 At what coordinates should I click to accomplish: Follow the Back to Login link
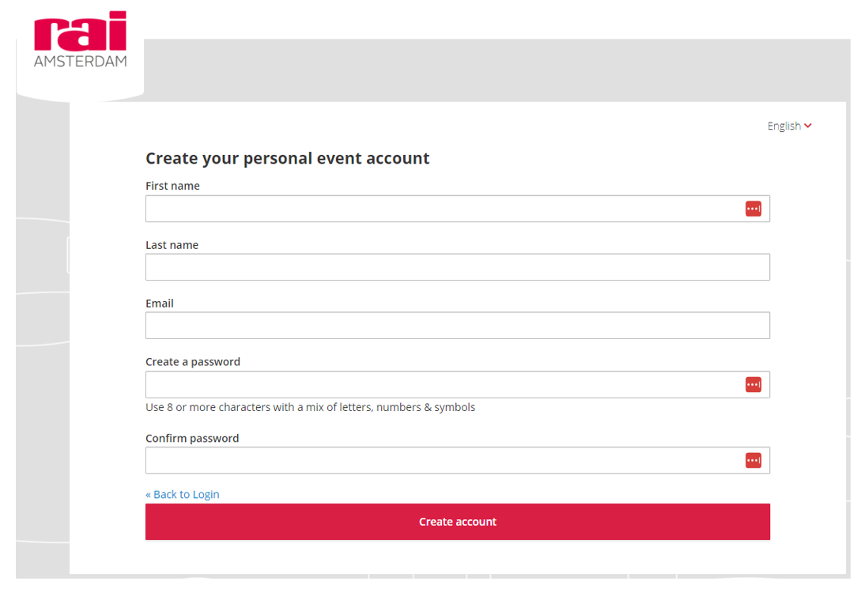click(x=182, y=494)
